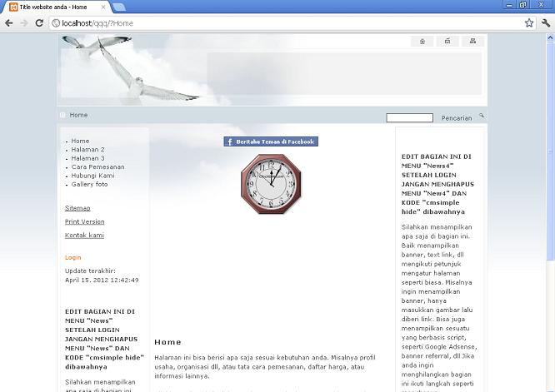Open Halaman 2 in the left menu
Screen dimensions: 555x392
[87, 150]
